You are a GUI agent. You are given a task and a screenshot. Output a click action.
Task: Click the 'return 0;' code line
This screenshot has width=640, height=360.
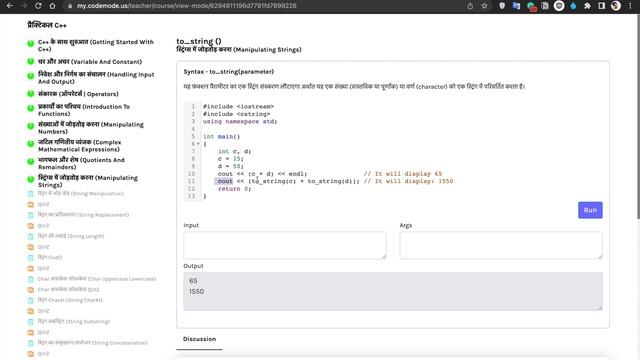234,189
